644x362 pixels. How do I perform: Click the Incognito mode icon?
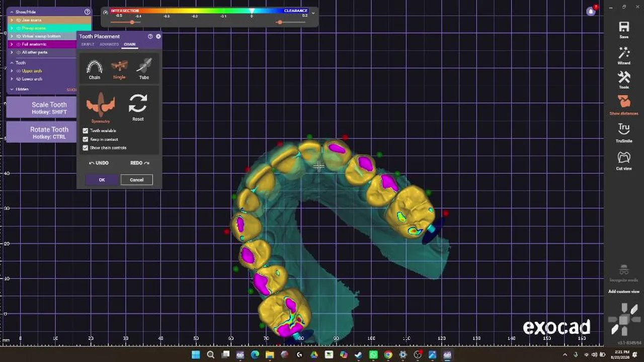[624, 270]
